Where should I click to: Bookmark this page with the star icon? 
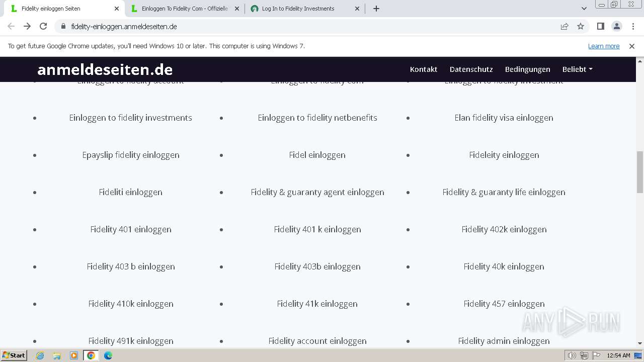coord(581,27)
